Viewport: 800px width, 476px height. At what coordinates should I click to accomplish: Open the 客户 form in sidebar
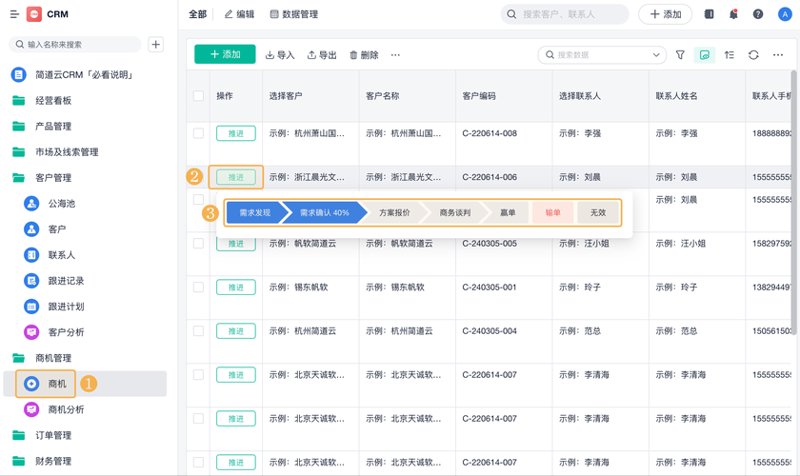pos(57,229)
